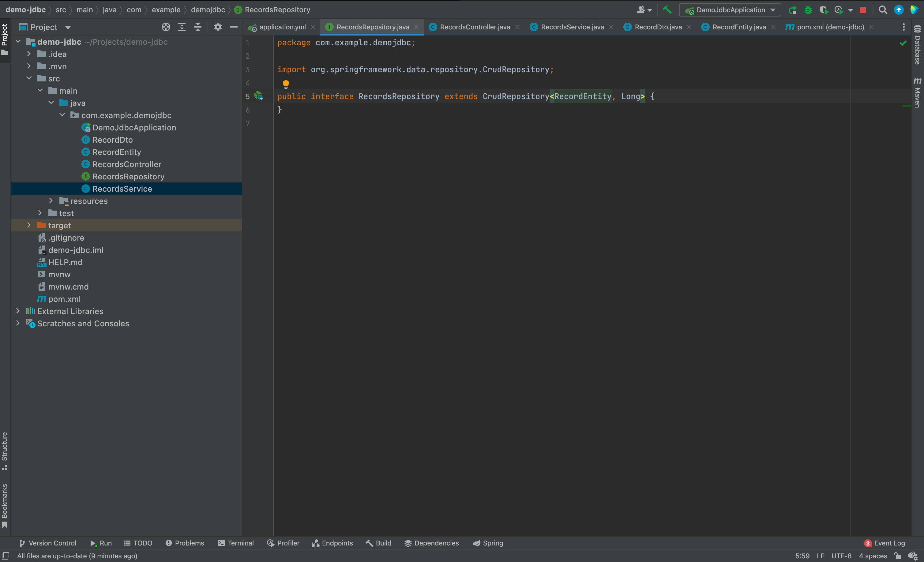Open the Problems tool window

[x=185, y=543]
